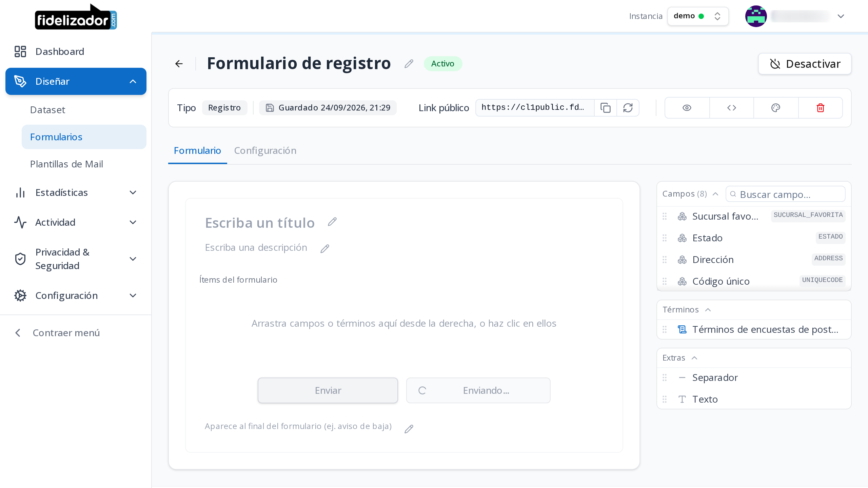Screen dimensions: 868x488
Task: Click the Desactivar button
Action: tap(805, 64)
